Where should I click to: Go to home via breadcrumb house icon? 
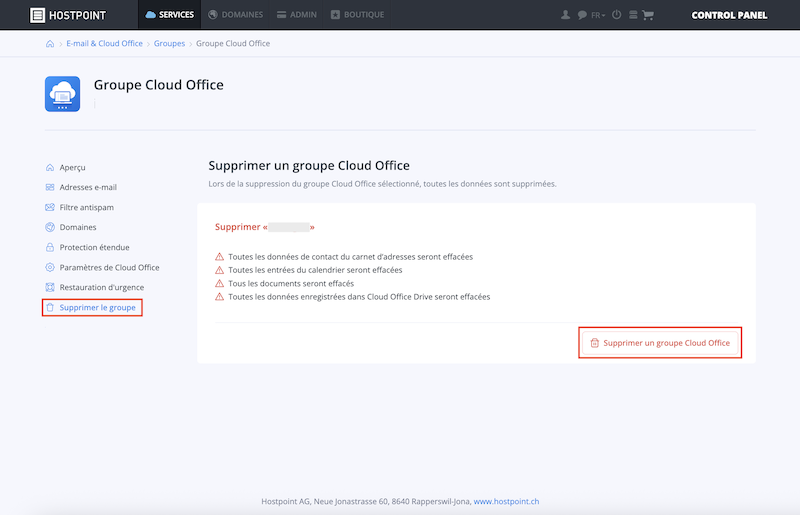click(x=50, y=43)
